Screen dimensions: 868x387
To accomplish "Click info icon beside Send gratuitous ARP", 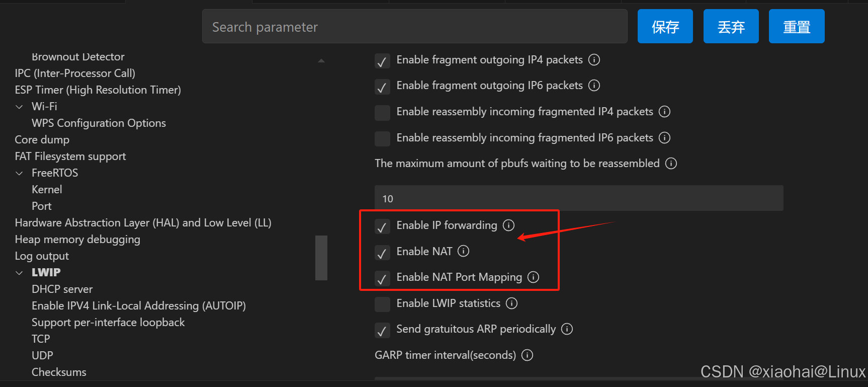I will pos(566,329).
